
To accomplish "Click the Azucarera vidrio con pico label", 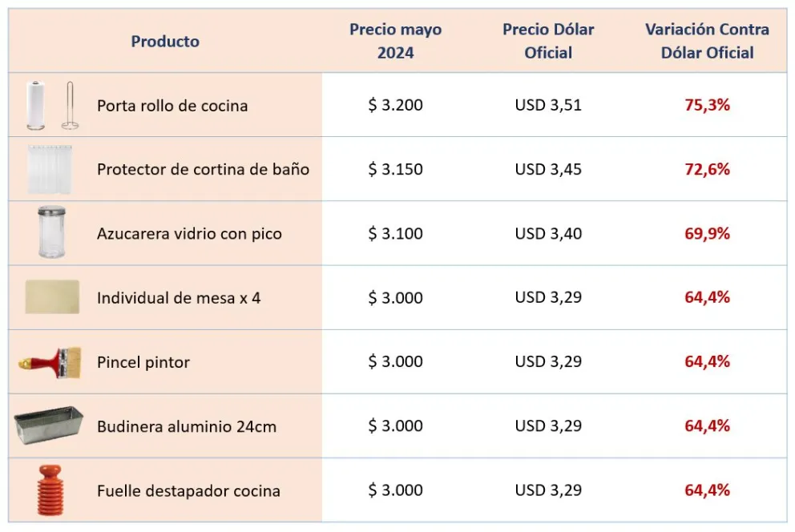I will pyautogui.click(x=189, y=234).
